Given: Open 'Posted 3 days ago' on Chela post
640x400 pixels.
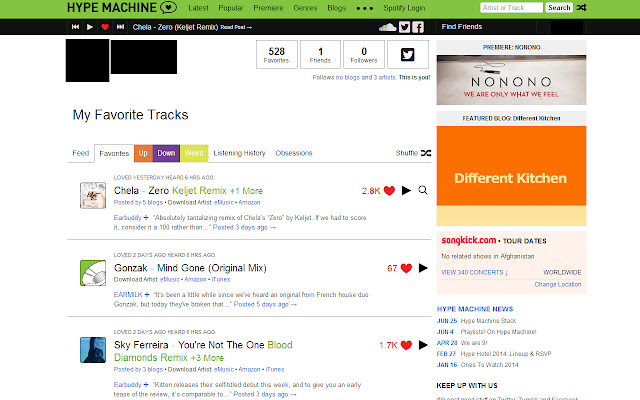Looking at the screenshot, I should pyautogui.click(x=244, y=227).
